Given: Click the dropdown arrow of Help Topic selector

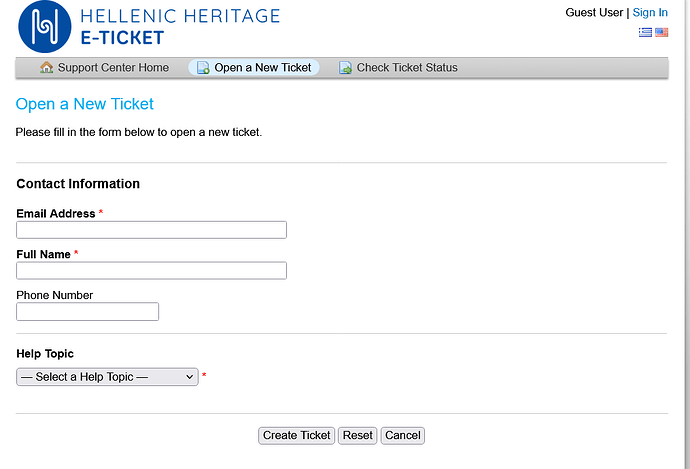Looking at the screenshot, I should click(190, 377).
